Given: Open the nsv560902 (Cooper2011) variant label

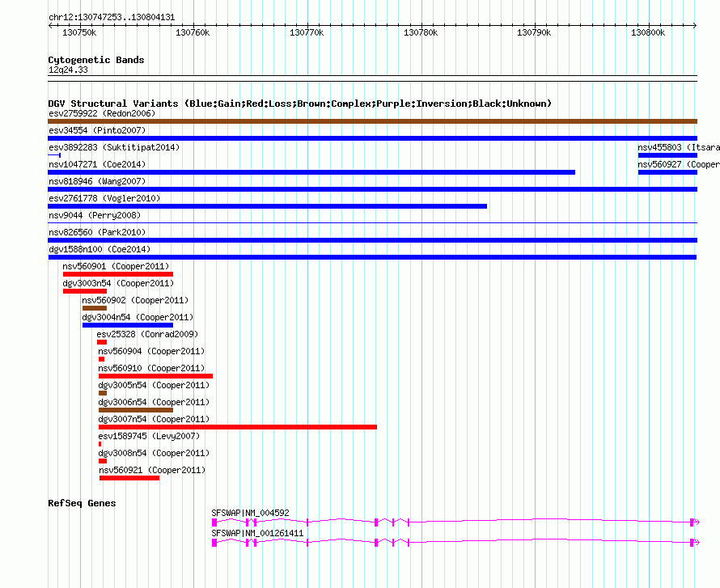Looking at the screenshot, I should 135,300.
